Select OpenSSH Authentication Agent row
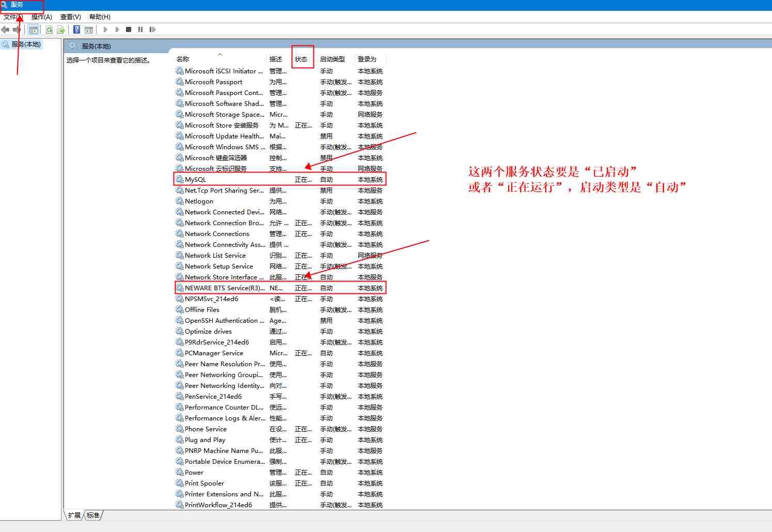Screen dimensions: 772x532 (x=279, y=320)
